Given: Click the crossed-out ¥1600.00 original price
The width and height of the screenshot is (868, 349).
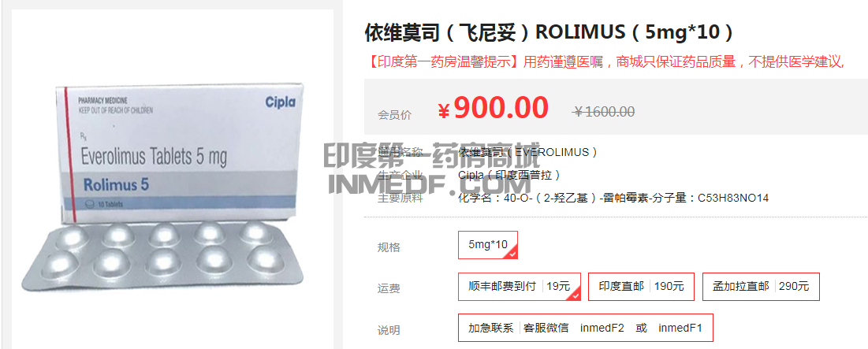Looking at the screenshot, I should pos(603,112).
